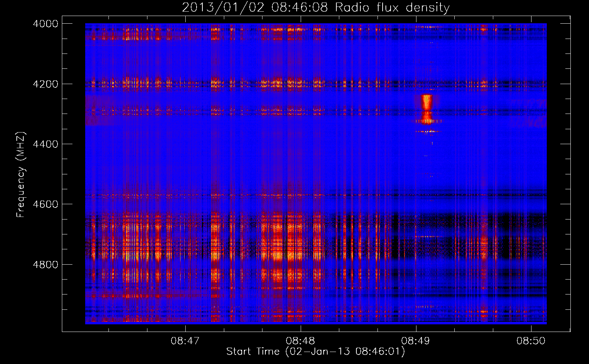Click the plot title 'Radio flux density'

click(x=392, y=7)
